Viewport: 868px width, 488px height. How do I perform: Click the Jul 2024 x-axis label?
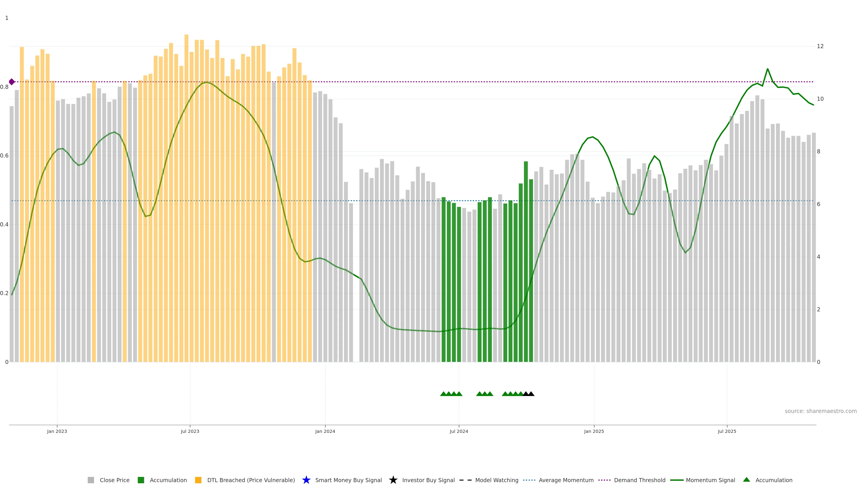tap(459, 432)
